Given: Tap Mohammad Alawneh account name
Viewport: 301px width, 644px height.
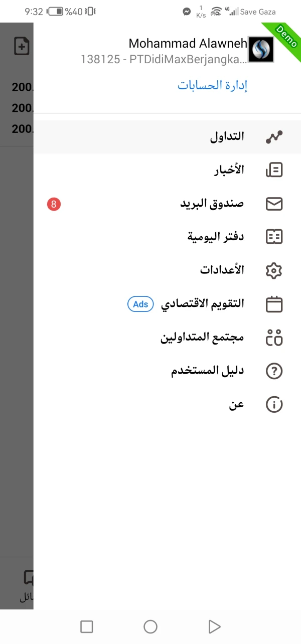Looking at the screenshot, I should (x=188, y=44).
